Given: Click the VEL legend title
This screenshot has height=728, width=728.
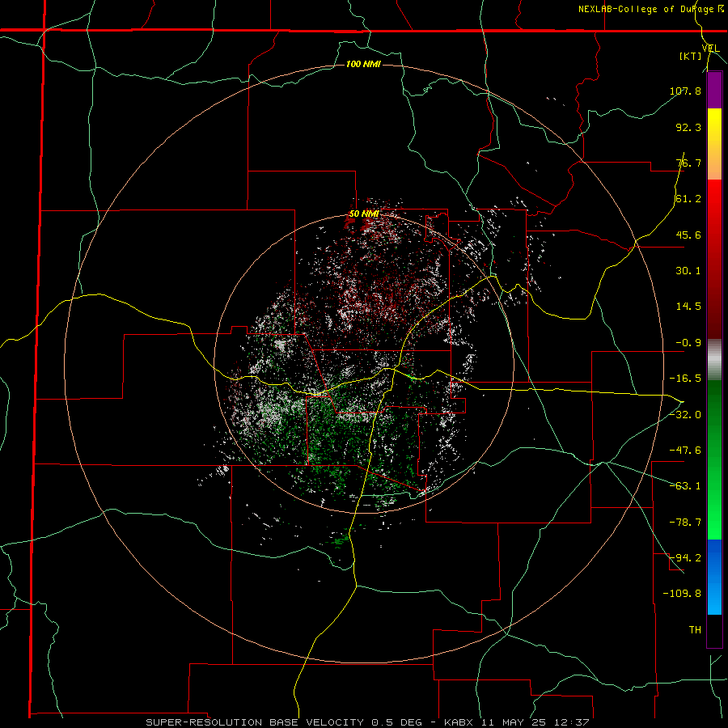Looking at the screenshot, I should point(710,49).
